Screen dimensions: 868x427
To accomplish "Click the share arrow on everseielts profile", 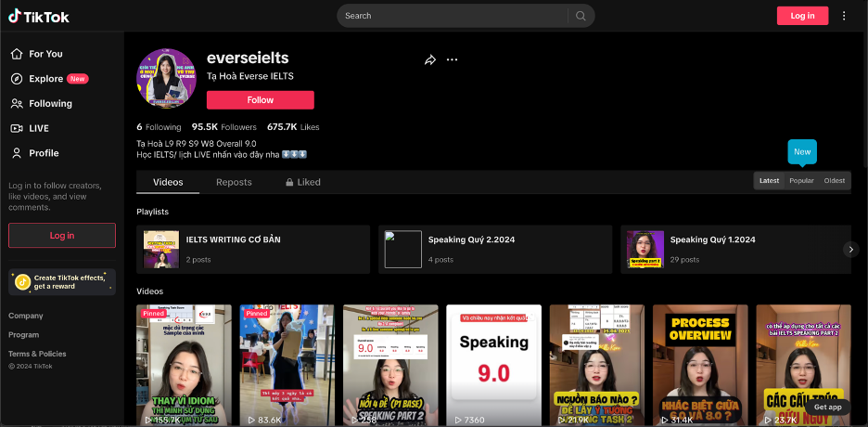I will 430,59.
